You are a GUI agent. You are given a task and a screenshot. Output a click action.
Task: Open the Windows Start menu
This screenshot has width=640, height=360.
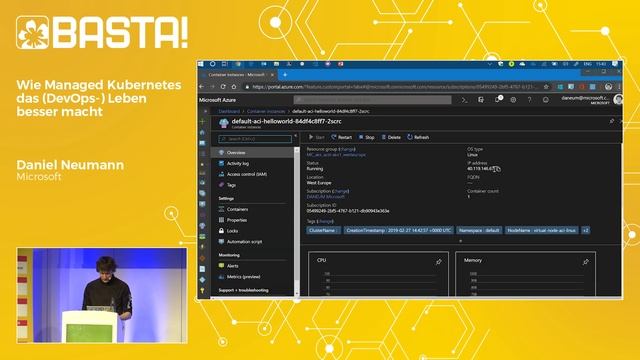click(x=201, y=64)
